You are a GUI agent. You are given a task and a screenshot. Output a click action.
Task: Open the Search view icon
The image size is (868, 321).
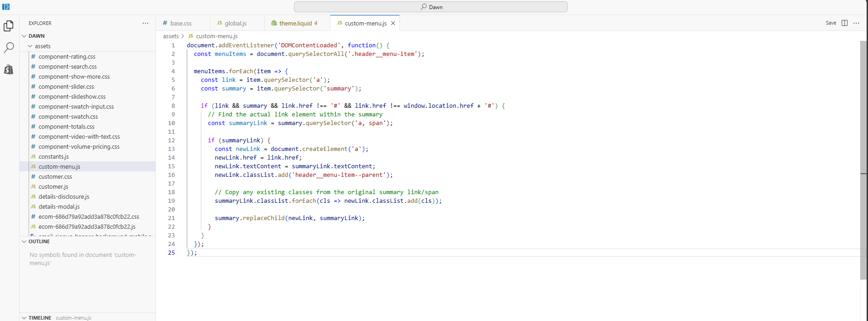tap(9, 48)
